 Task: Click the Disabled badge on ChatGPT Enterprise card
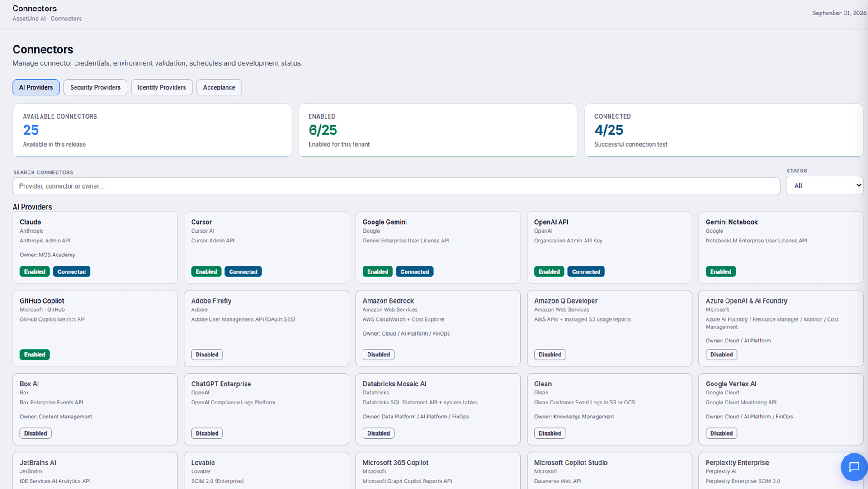pos(207,433)
